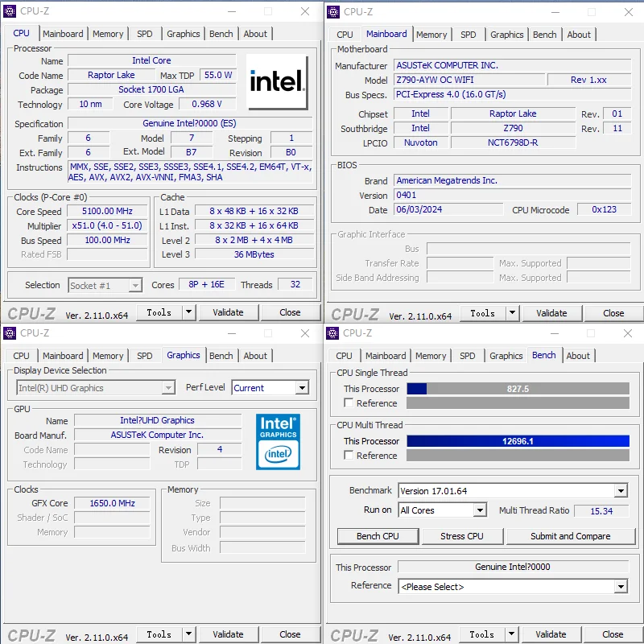Click Close button in the Mainboard window

pyautogui.click(x=613, y=313)
